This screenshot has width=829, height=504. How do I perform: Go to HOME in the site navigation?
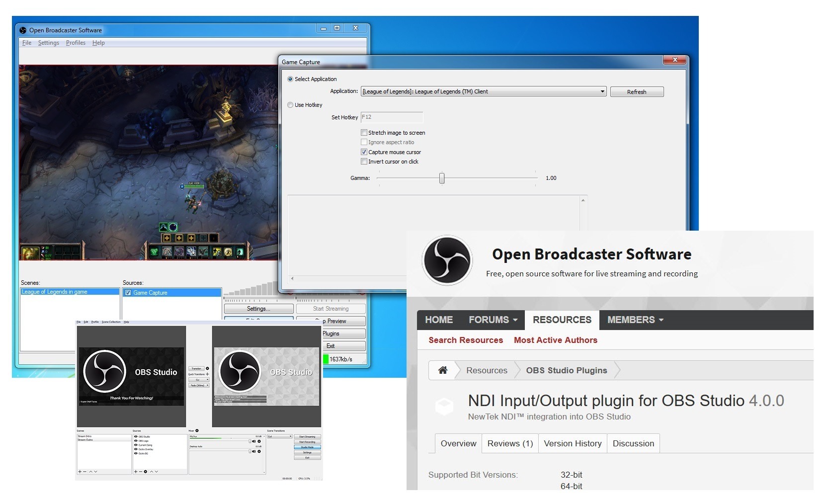(x=439, y=320)
